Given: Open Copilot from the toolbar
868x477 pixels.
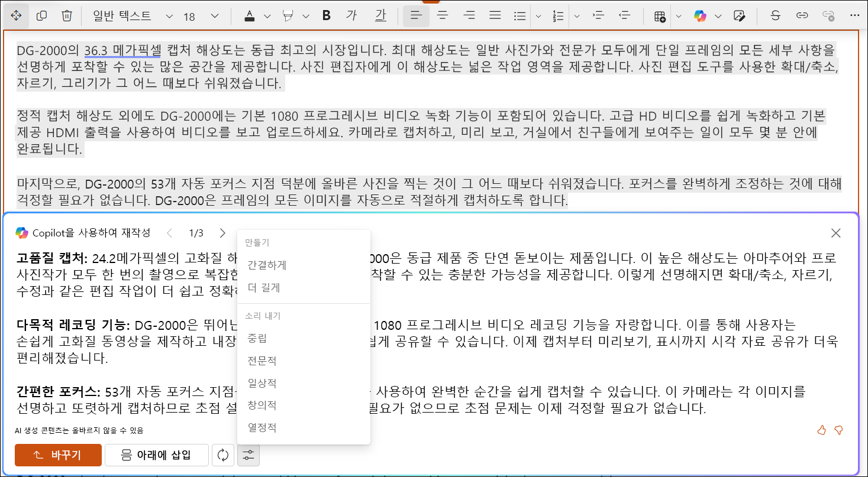Looking at the screenshot, I should click(701, 16).
